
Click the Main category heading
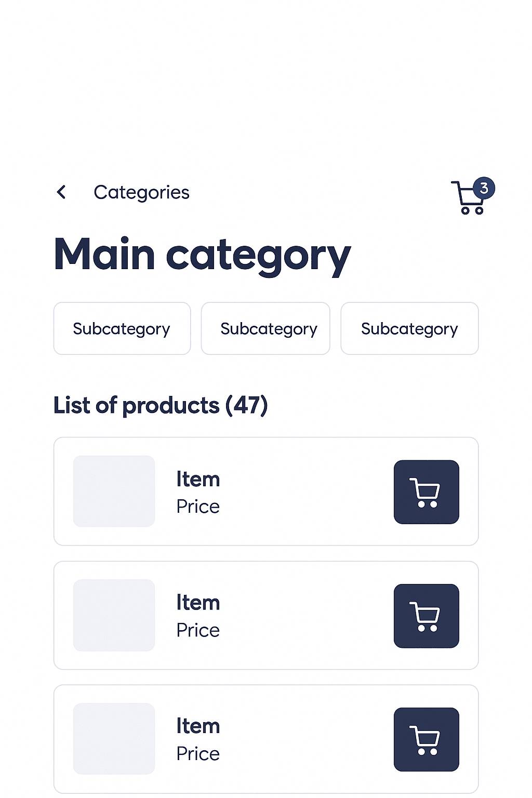[x=202, y=254]
